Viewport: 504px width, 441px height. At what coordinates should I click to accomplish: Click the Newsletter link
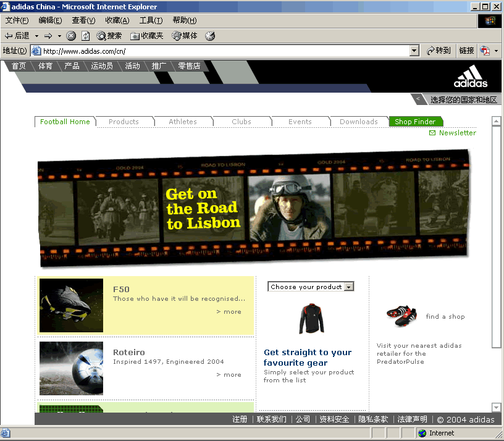pyautogui.click(x=458, y=133)
